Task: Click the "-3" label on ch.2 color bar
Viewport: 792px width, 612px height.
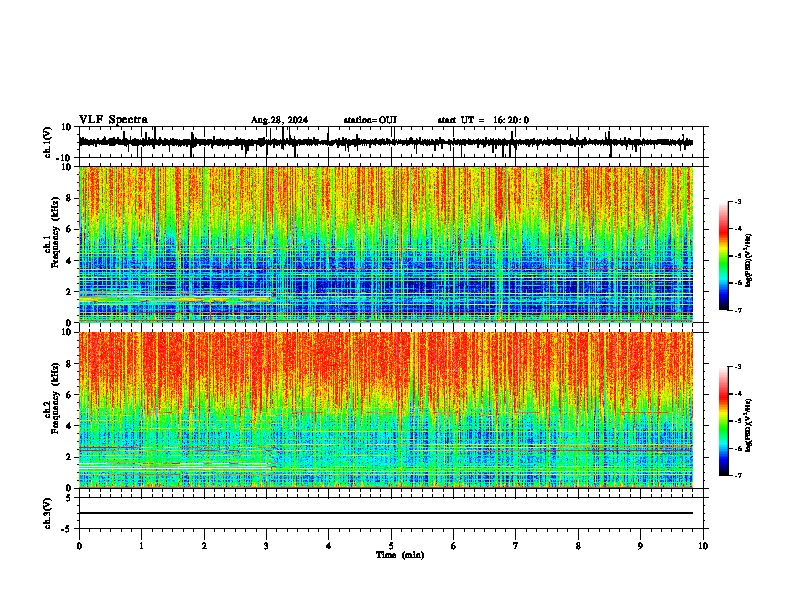Action: 738,367
